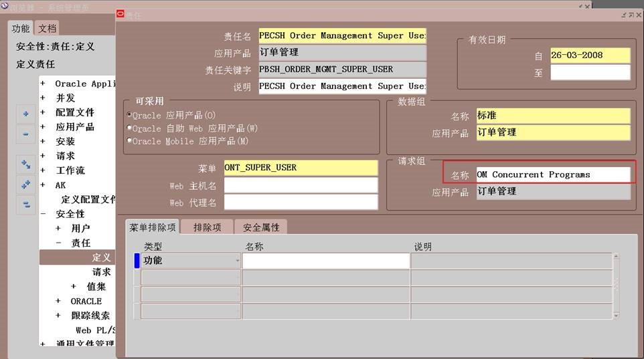Screen dimensions: 644x359
Task: Click the expand-all-children icon in navigator sidebar
Action: click(x=25, y=164)
